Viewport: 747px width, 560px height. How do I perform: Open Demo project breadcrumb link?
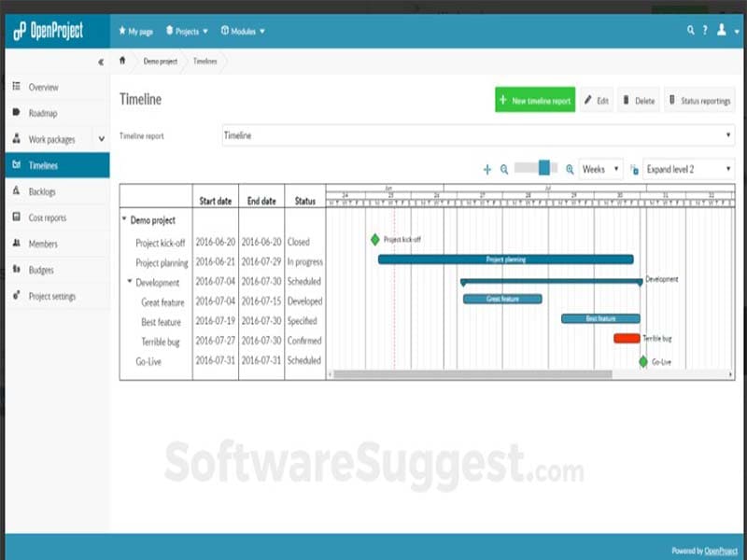(160, 62)
